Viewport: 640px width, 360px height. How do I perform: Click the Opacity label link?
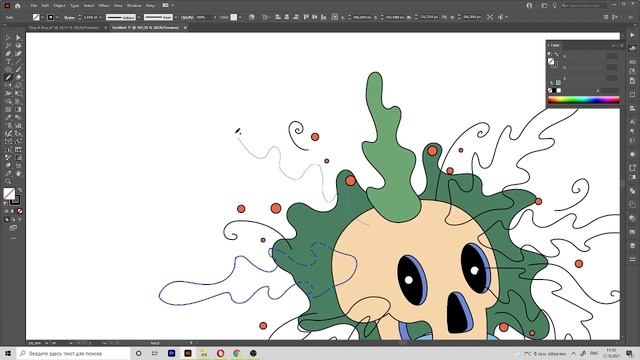[x=187, y=18]
